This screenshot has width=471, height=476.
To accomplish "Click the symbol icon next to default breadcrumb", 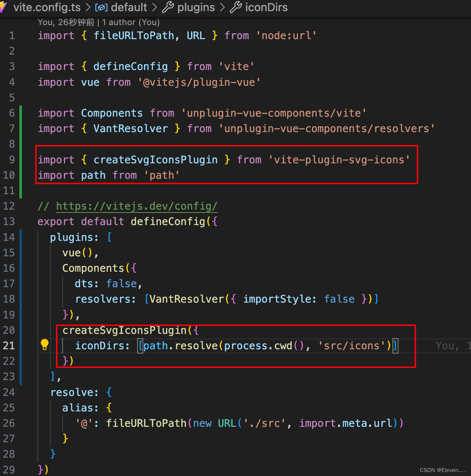I will point(101,7).
